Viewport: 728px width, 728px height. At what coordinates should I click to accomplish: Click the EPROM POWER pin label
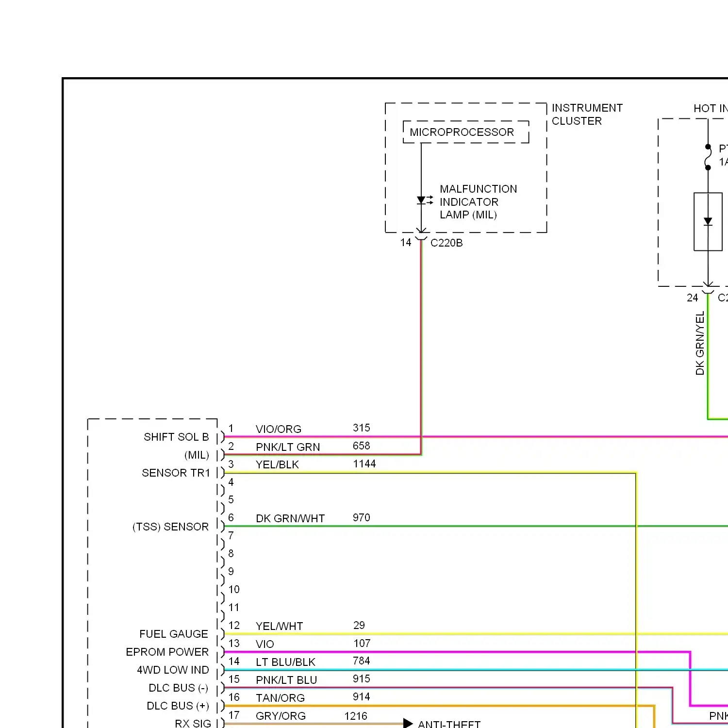pyautogui.click(x=167, y=652)
